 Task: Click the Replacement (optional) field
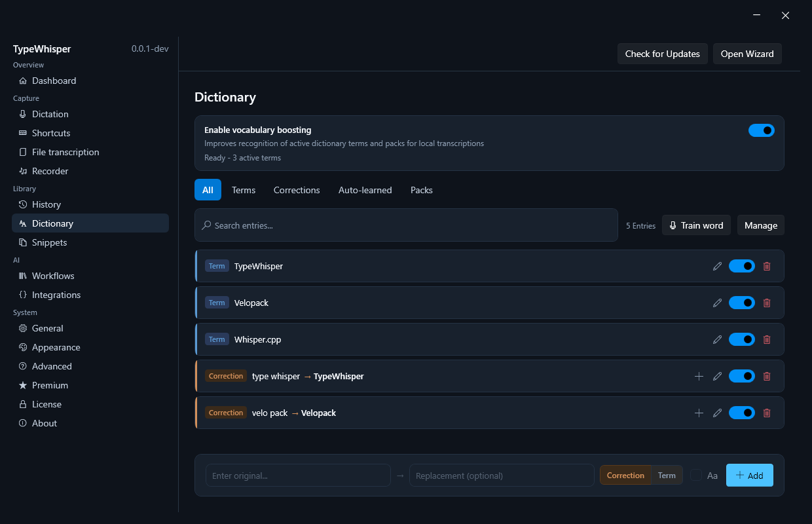pos(502,476)
